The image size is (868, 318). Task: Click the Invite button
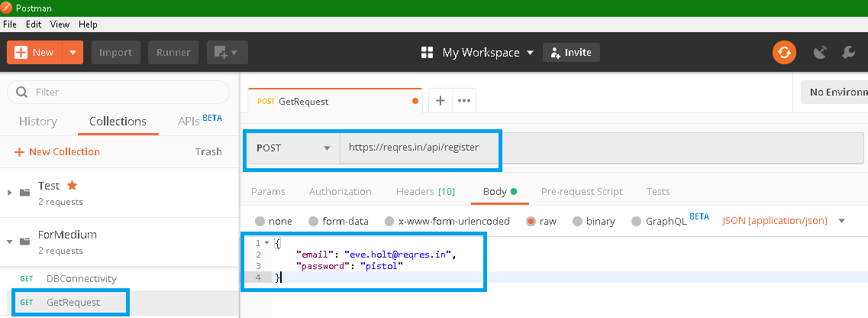click(571, 53)
